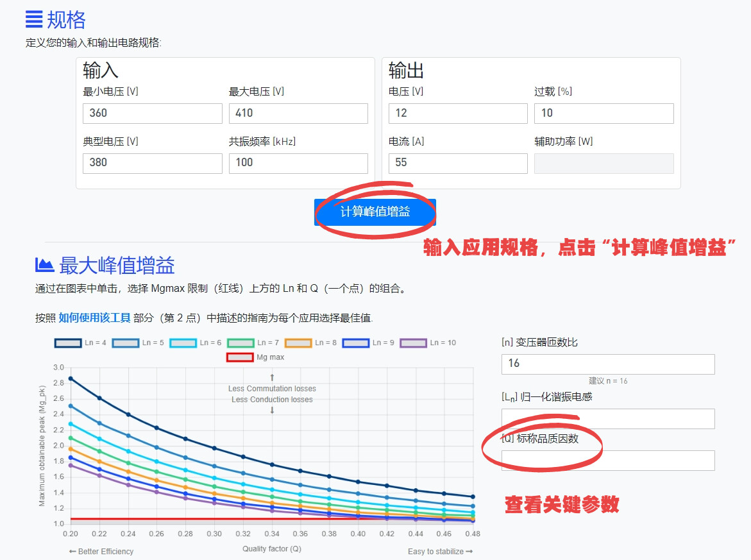
Task: Toggle the Ln = 5 legend swatch
Action: (x=126, y=343)
